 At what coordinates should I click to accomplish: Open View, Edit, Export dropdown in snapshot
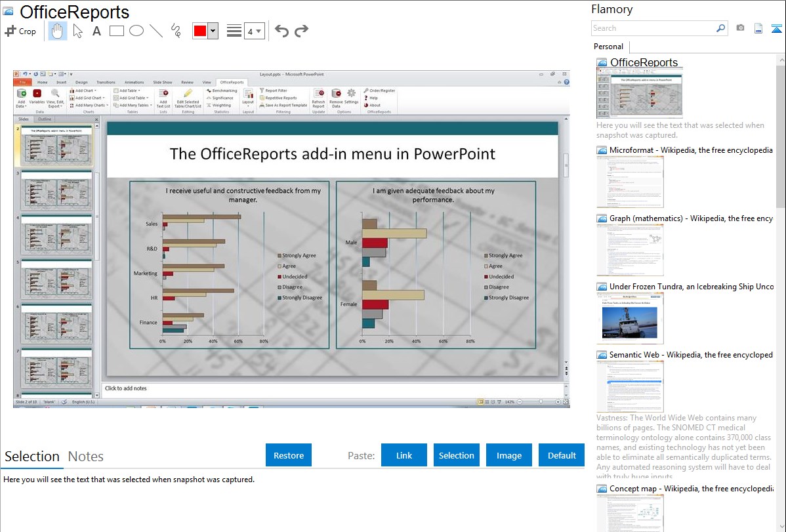(x=54, y=98)
